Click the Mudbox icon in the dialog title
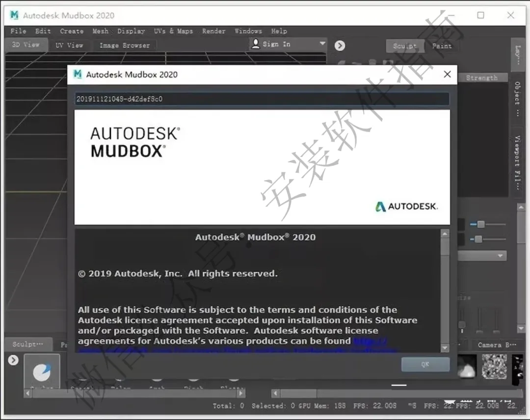Screen dimensions: 530x420 pos(78,75)
